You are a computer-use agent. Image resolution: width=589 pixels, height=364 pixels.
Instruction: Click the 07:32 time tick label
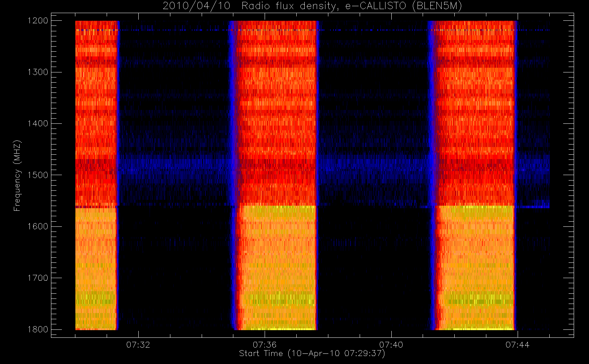pyautogui.click(x=138, y=345)
